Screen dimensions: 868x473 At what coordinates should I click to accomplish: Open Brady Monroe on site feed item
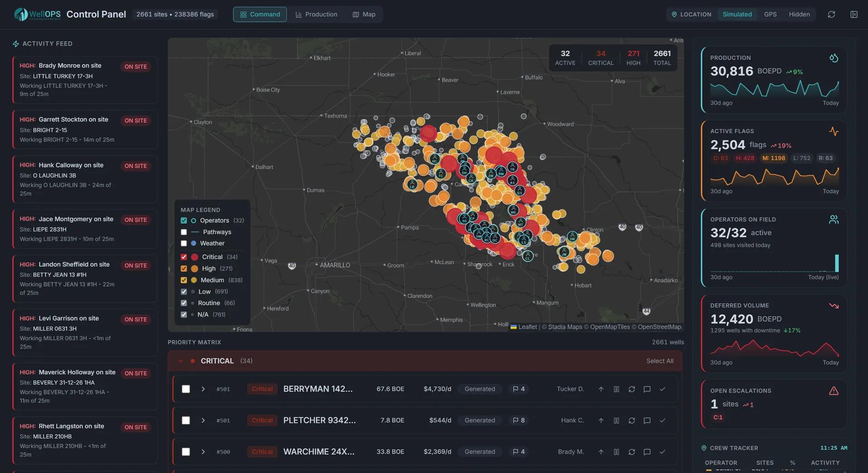[x=85, y=80]
